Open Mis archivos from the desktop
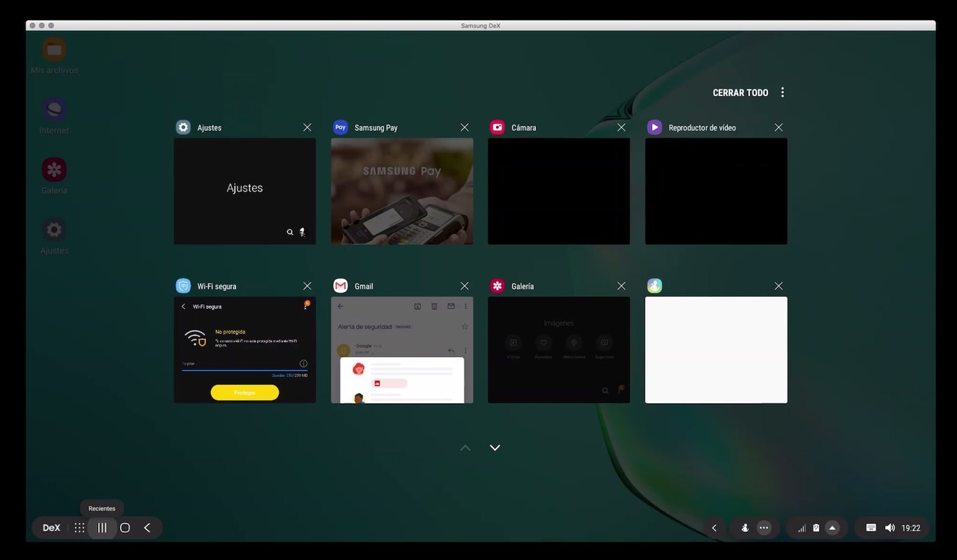The image size is (957, 560). click(54, 49)
